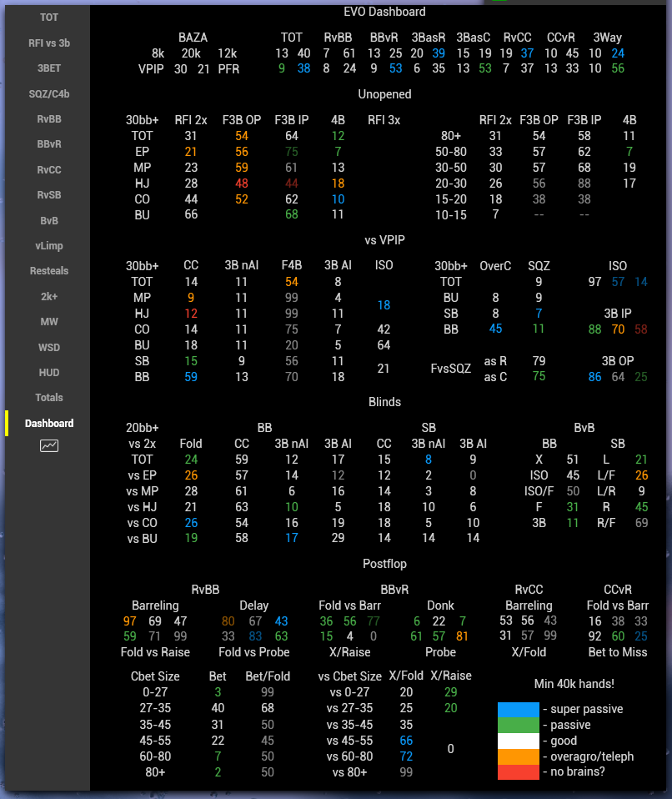Click the SQZ column header
The image size is (672, 799).
[x=539, y=266]
